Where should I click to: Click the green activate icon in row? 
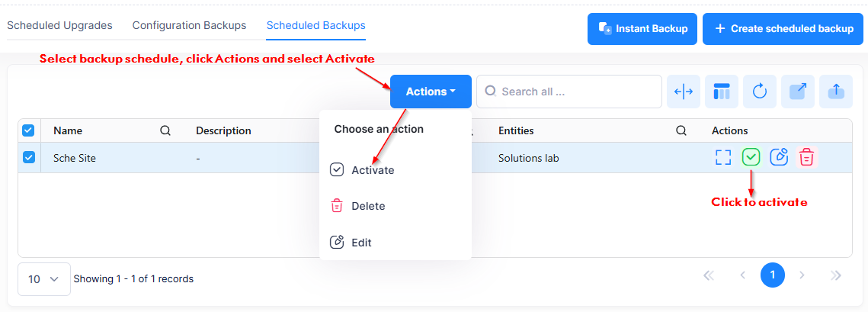(x=751, y=157)
